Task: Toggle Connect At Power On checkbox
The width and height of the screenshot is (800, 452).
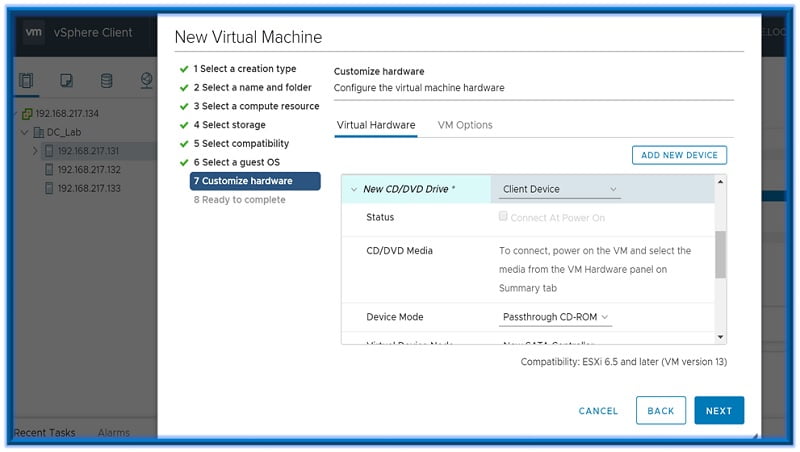Action: coord(504,217)
